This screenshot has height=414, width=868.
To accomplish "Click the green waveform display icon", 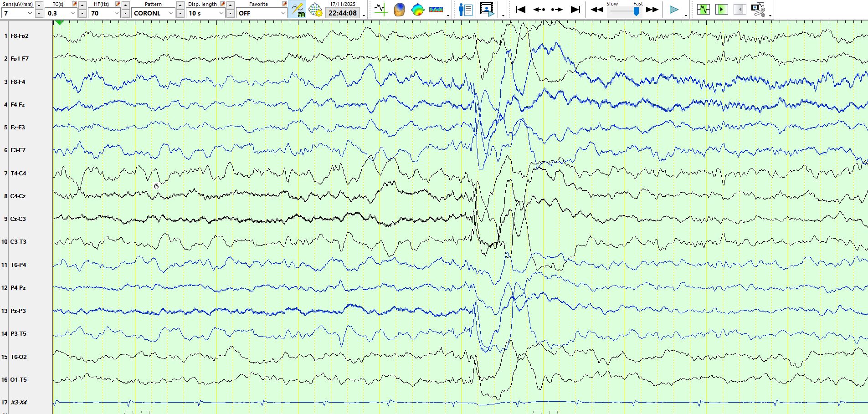I will pyautogui.click(x=704, y=10).
